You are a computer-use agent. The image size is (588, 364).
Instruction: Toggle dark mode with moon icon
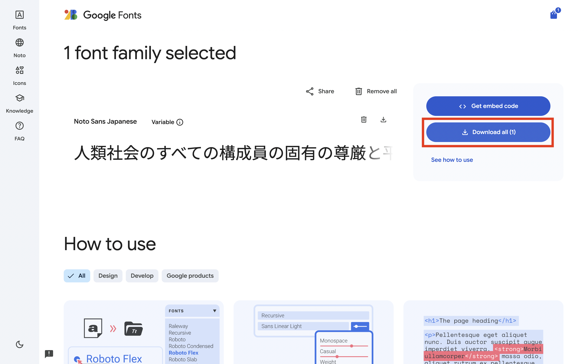tap(20, 344)
